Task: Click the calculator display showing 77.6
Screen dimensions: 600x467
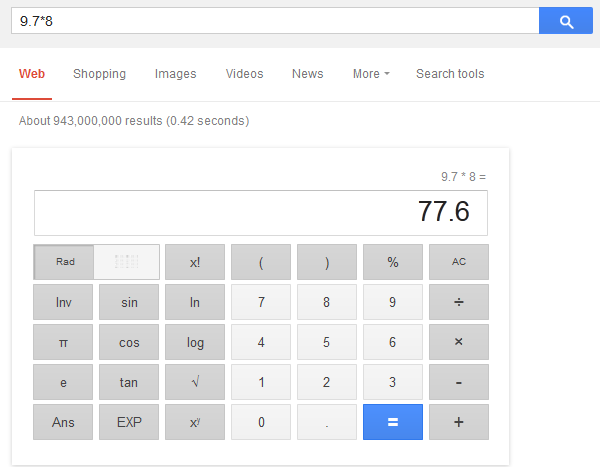Action: (x=261, y=213)
